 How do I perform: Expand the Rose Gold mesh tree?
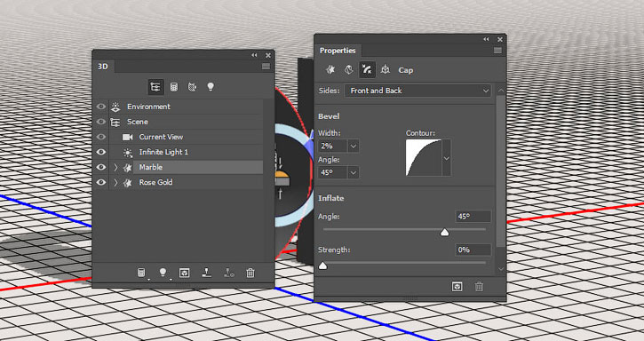pos(115,182)
